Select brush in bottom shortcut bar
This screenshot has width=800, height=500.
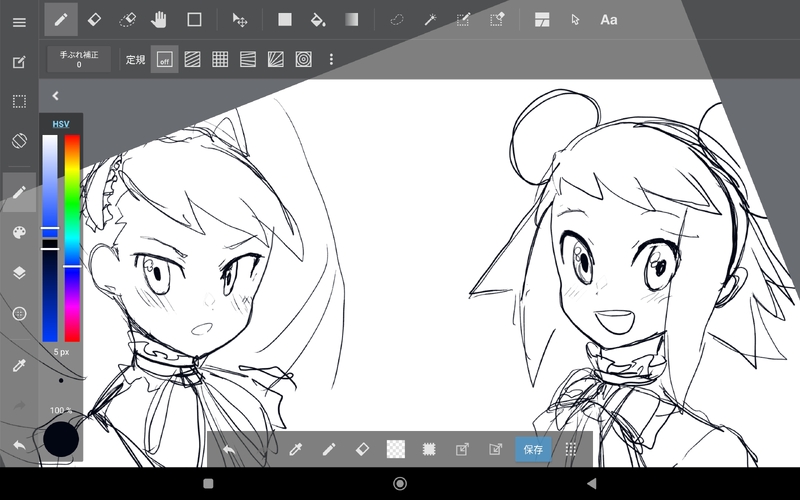pos(329,449)
